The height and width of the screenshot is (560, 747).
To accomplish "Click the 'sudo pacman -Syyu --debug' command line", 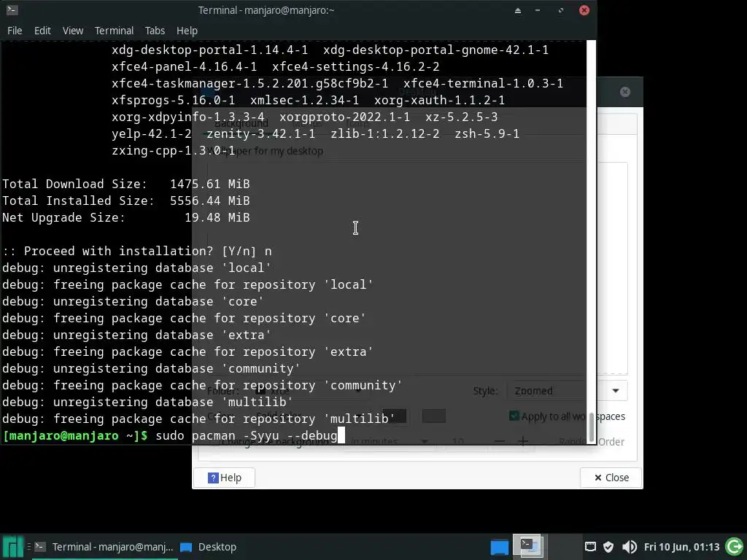I will coord(247,436).
